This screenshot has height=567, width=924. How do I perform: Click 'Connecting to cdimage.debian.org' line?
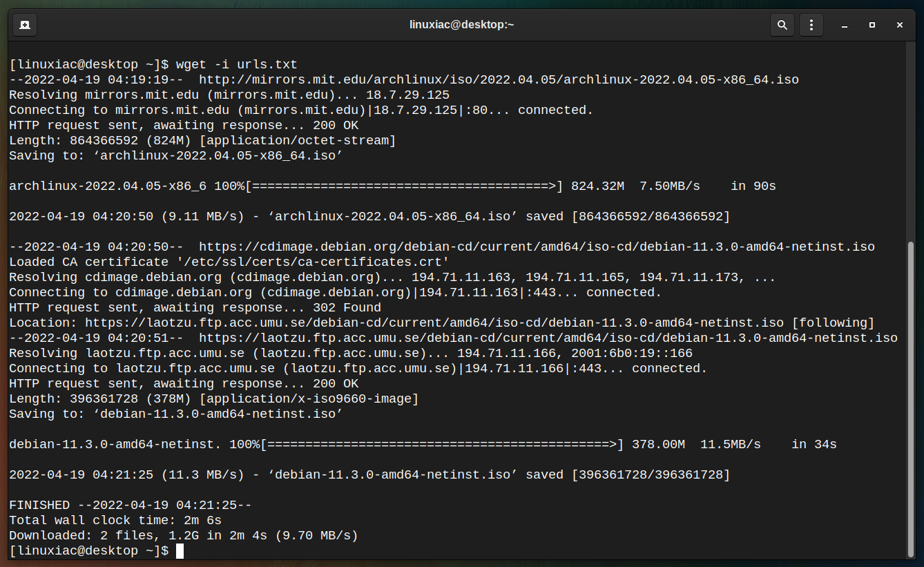click(x=336, y=292)
